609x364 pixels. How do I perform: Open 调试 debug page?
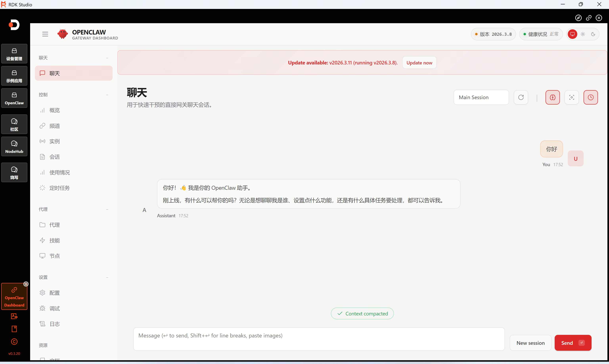pos(74,308)
